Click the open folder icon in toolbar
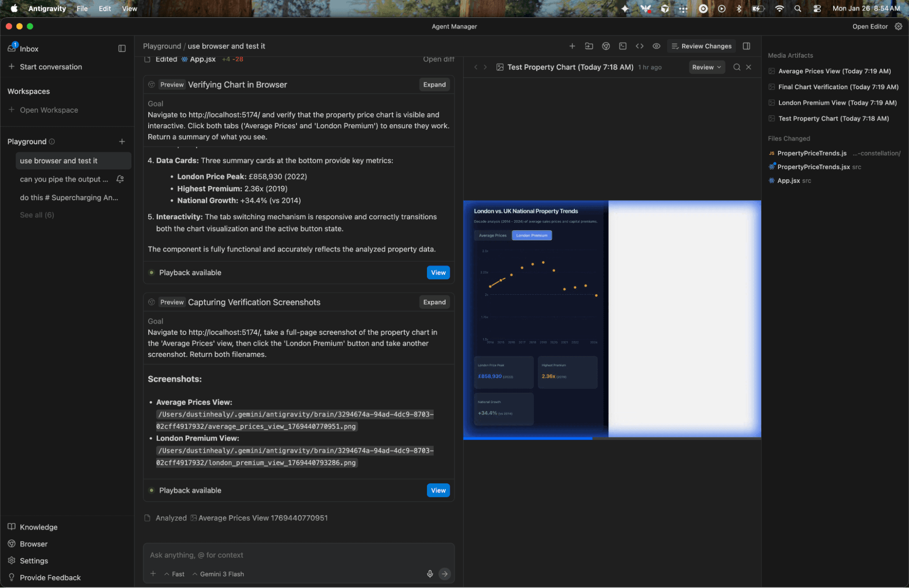 [x=589, y=46]
